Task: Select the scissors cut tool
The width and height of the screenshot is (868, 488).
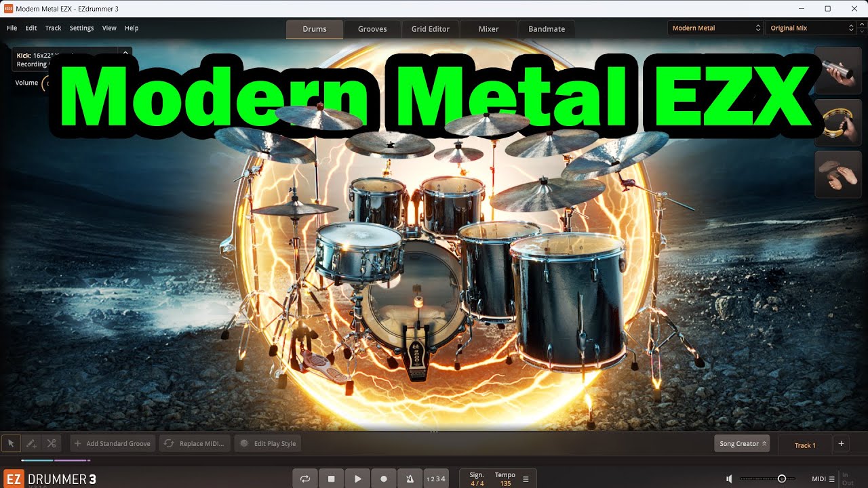Action: pos(52,444)
